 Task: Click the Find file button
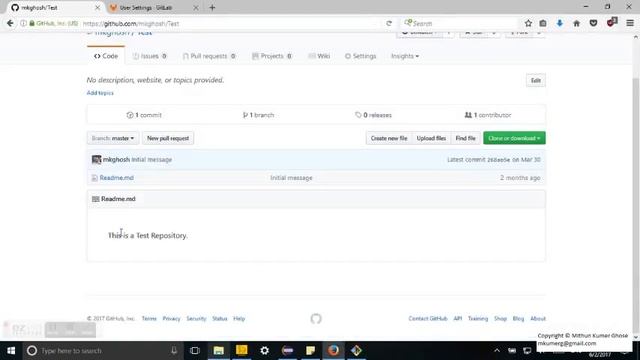[465, 138]
